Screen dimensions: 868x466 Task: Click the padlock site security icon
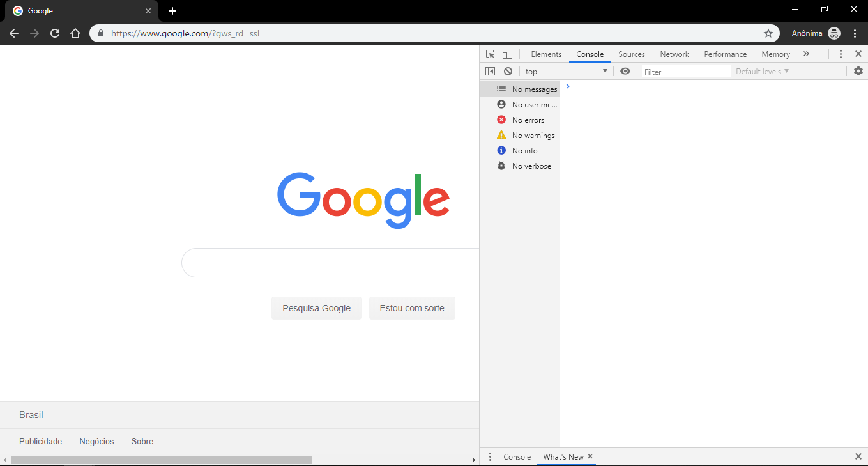(x=101, y=33)
